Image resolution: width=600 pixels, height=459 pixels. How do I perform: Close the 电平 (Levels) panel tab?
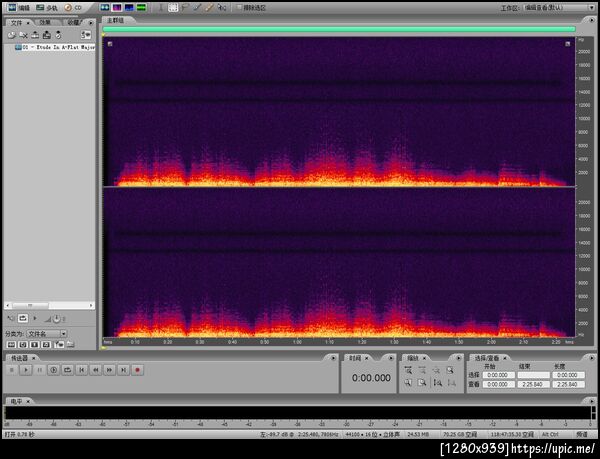[28, 401]
